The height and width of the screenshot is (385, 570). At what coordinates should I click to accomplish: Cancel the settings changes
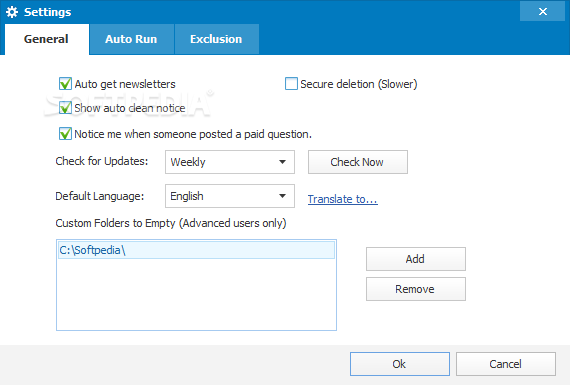click(x=506, y=364)
